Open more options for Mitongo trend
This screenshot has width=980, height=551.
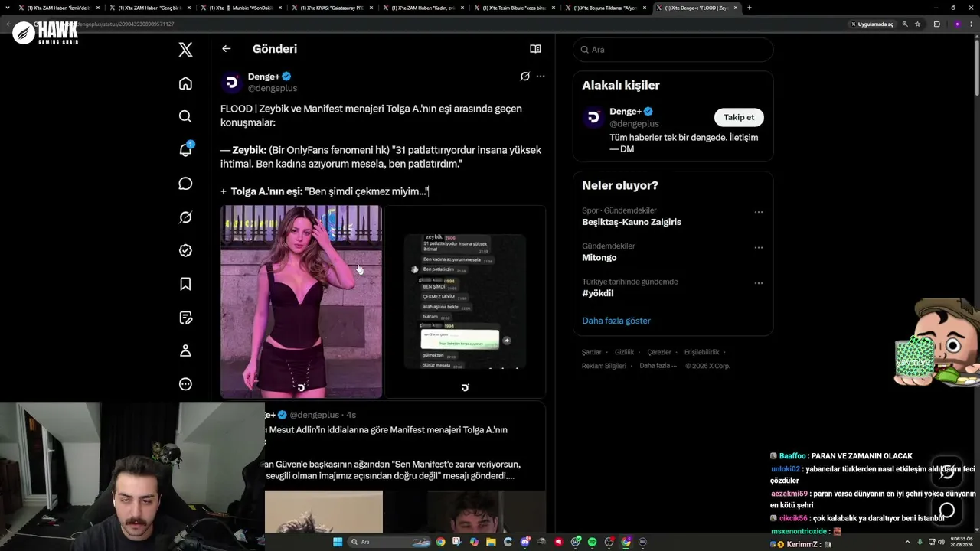tap(759, 248)
